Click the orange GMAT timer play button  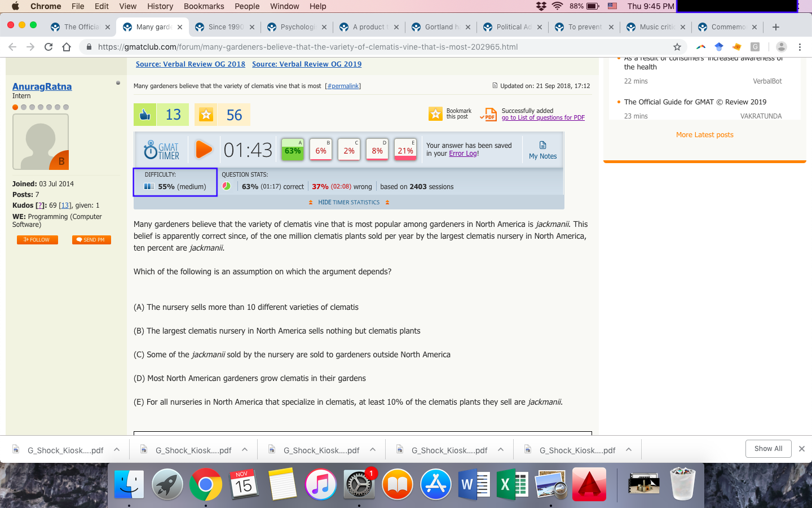(204, 150)
